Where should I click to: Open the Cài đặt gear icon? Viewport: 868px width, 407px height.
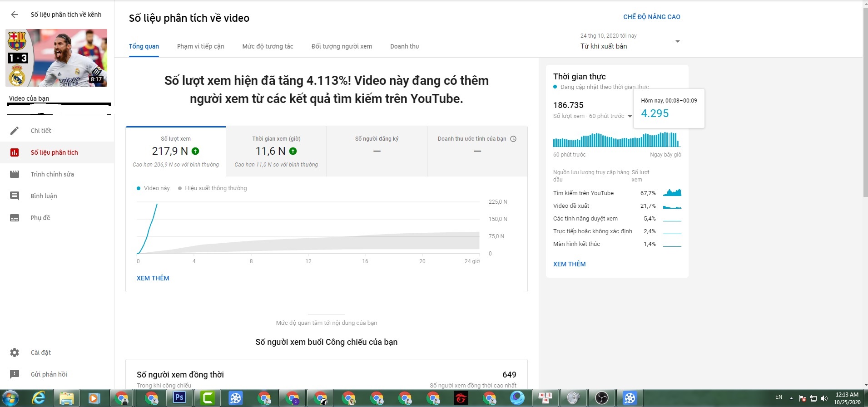tap(15, 353)
